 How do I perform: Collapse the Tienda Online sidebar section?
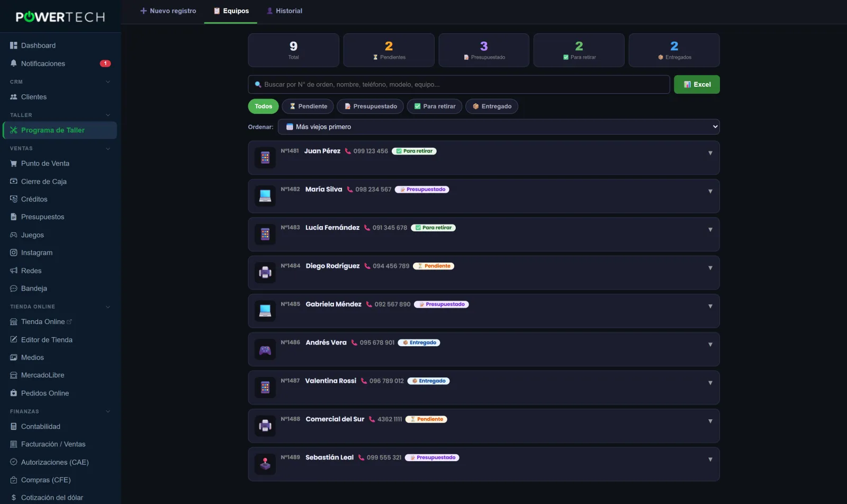tap(108, 307)
